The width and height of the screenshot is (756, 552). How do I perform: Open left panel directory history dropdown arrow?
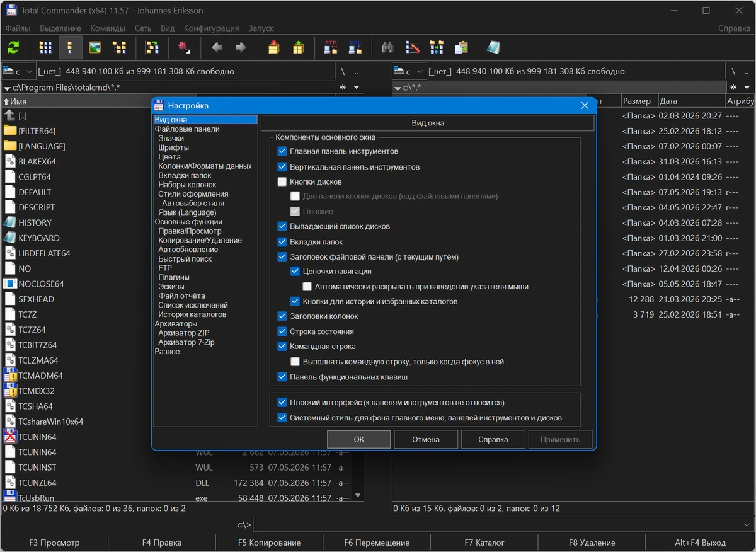tap(356, 87)
